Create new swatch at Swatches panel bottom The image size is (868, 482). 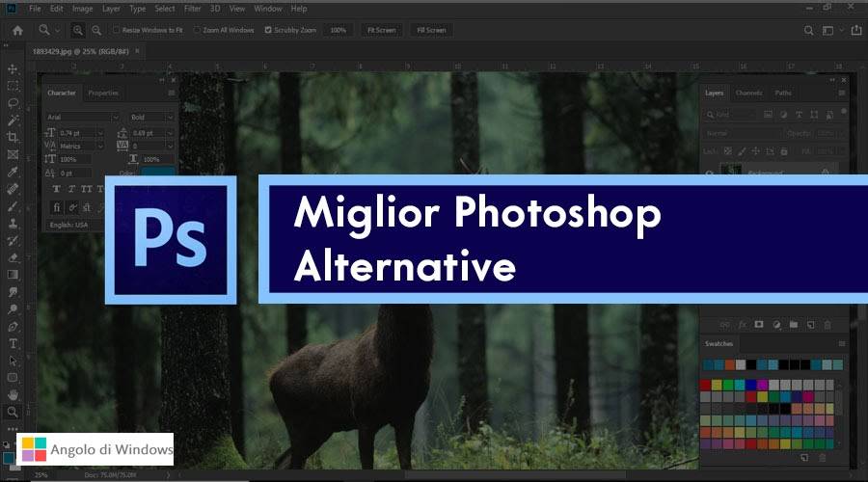click(804, 458)
